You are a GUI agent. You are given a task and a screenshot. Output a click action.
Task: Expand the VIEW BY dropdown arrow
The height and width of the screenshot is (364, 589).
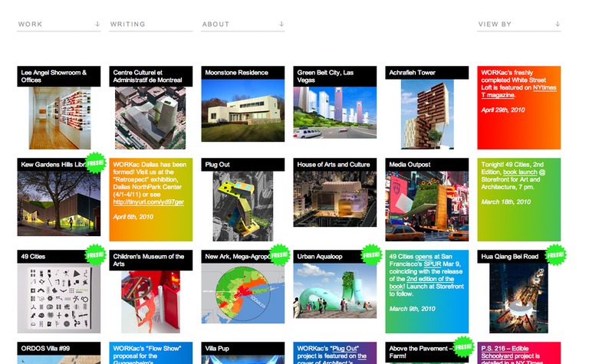(x=558, y=24)
